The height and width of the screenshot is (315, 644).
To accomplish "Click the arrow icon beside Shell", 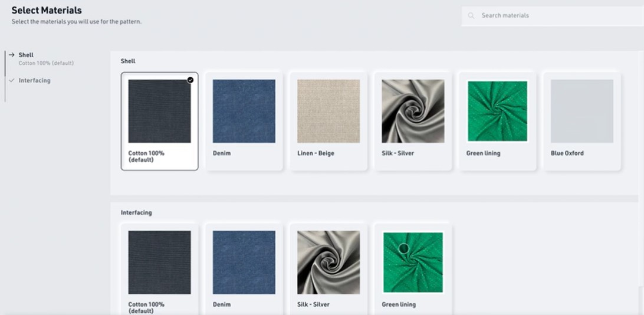I will pyautogui.click(x=11, y=55).
